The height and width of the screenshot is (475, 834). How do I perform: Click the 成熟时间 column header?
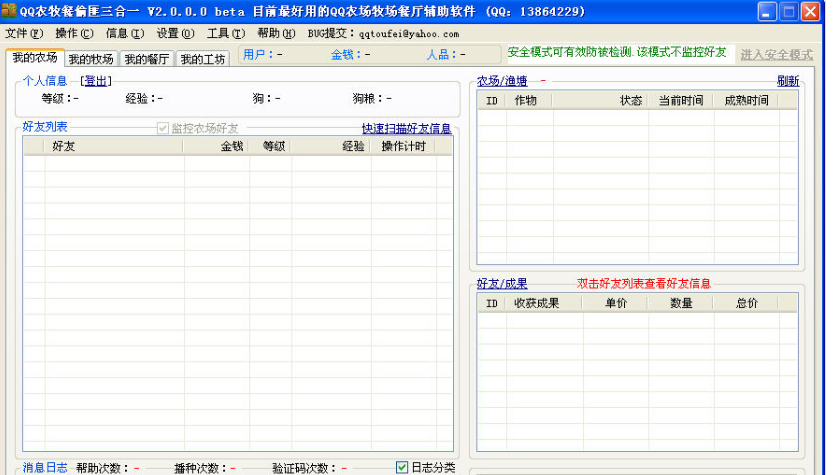[x=746, y=101]
